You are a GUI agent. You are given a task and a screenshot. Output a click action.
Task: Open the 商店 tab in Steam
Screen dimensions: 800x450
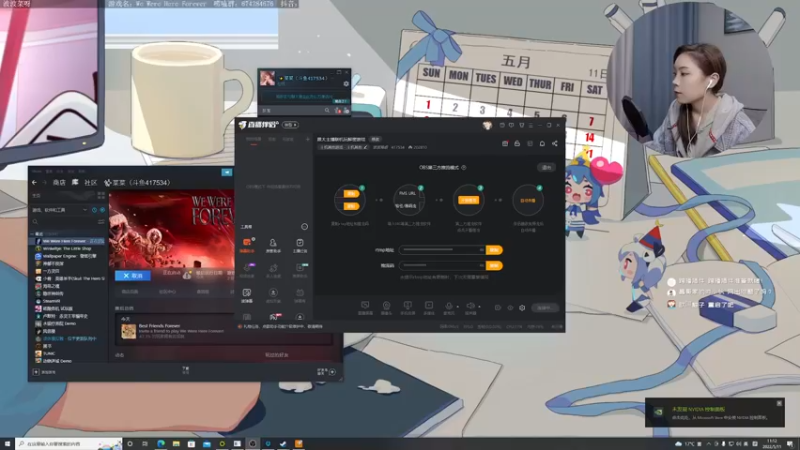[59, 183]
